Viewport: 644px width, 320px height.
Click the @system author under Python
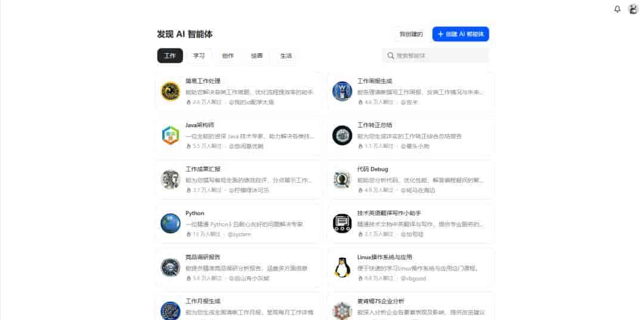pyautogui.click(x=239, y=234)
